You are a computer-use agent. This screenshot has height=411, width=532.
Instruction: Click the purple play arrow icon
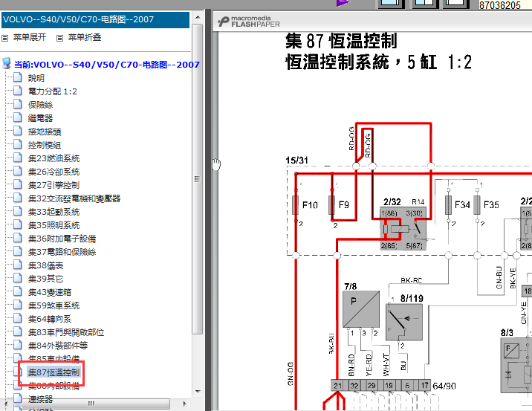coord(343,3)
